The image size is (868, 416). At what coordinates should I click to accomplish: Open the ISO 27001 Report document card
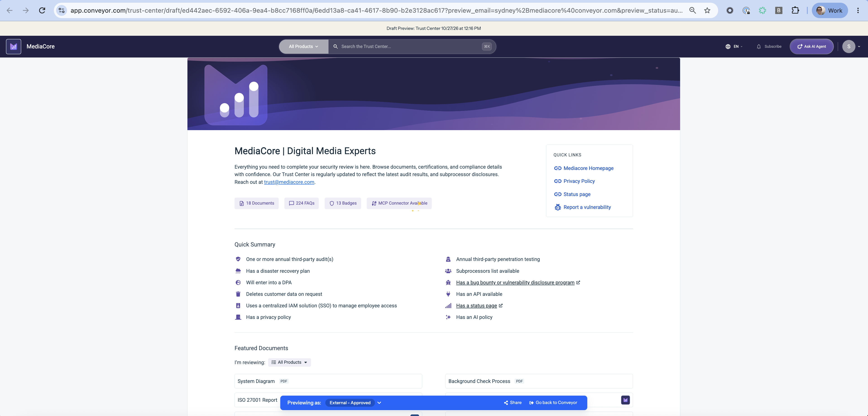pos(328,400)
